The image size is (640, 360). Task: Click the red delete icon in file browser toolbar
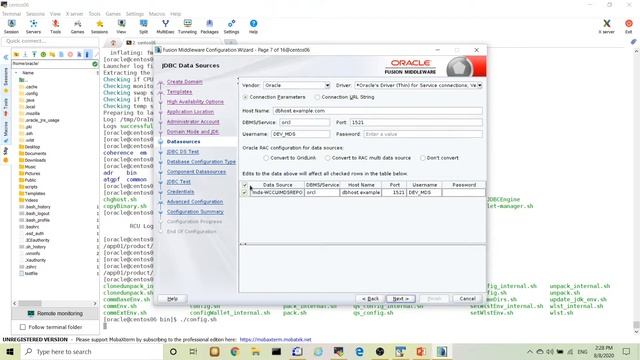tap(70, 54)
